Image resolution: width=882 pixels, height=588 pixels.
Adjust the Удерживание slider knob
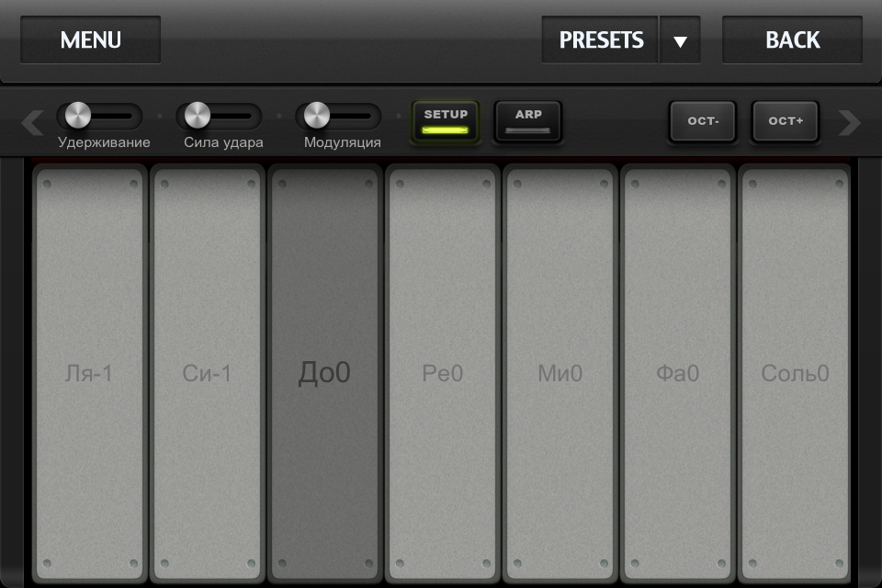point(77,116)
